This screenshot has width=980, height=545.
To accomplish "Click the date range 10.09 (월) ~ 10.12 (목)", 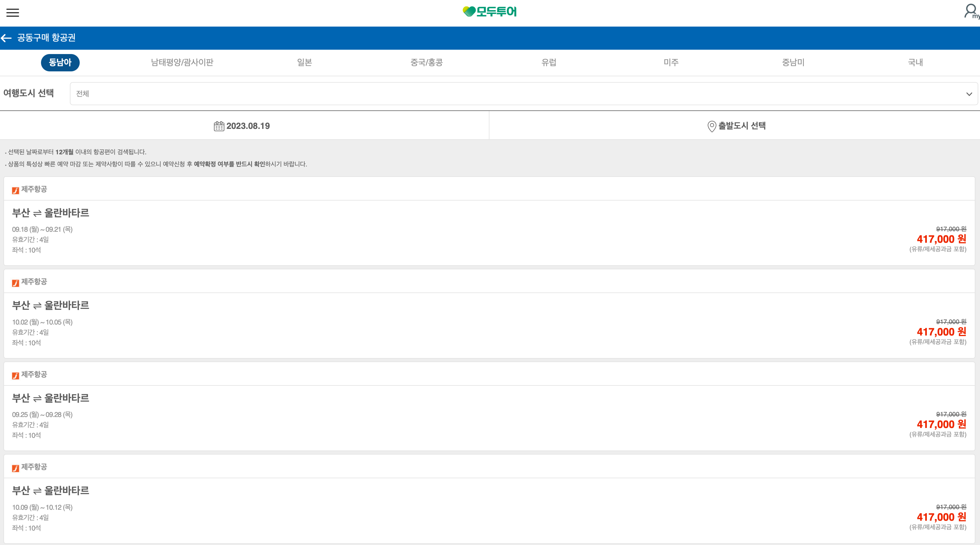I will coord(42,507).
